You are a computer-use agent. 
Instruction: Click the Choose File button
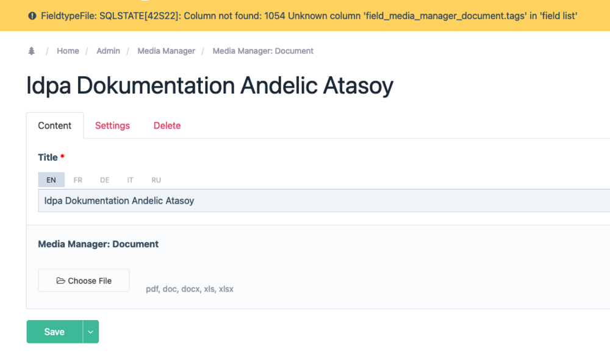(x=84, y=280)
